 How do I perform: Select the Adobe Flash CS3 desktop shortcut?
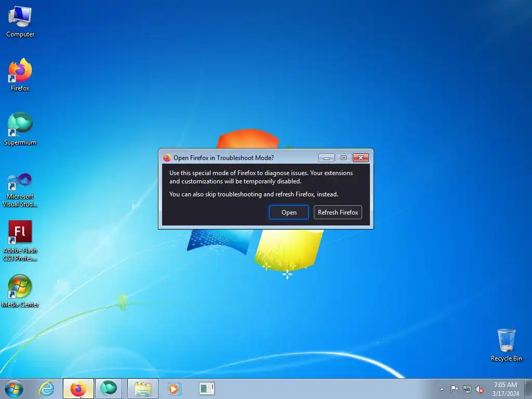coord(20,241)
